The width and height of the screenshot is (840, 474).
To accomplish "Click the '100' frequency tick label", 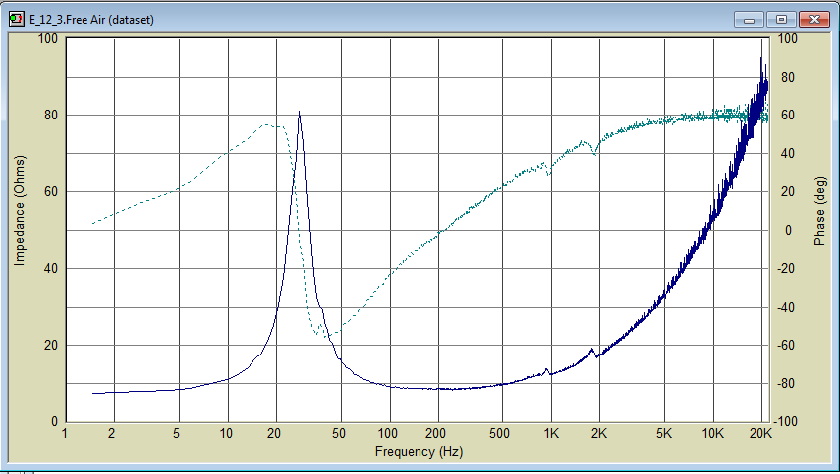I will coord(388,433).
